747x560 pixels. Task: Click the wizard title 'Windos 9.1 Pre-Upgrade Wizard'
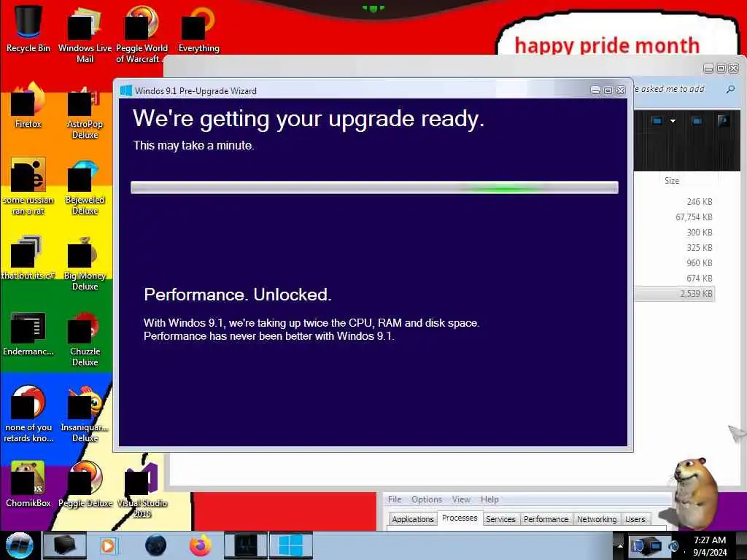pos(196,91)
